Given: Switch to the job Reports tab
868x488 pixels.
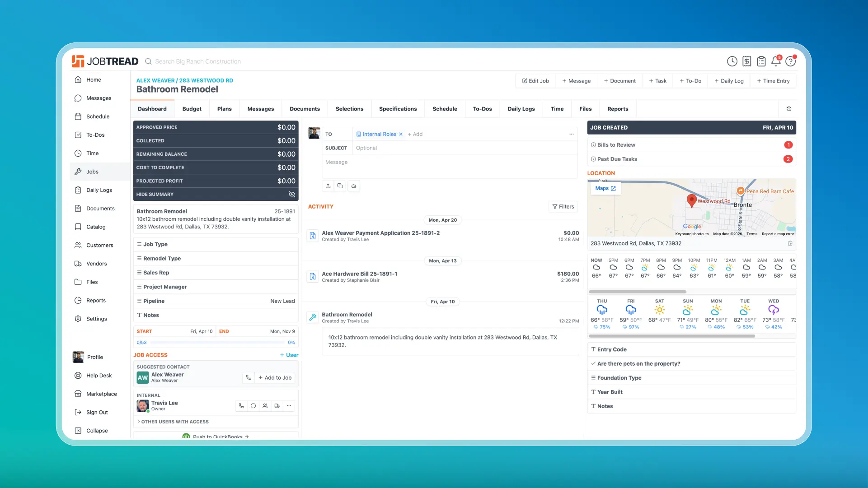Looking at the screenshot, I should click(x=618, y=109).
